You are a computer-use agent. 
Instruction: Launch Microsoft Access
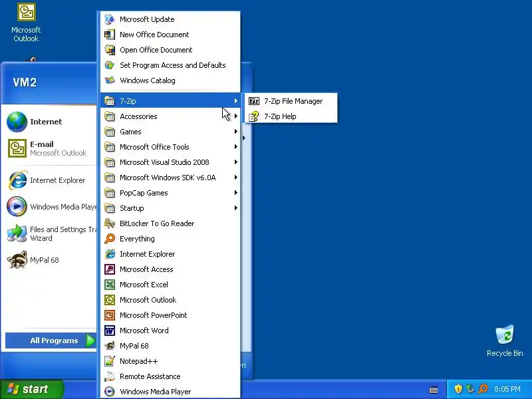[170, 269]
